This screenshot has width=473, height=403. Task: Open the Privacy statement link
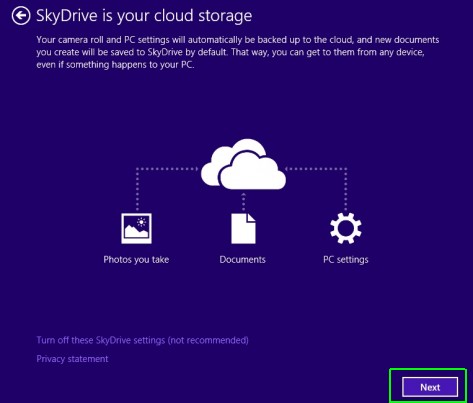(x=72, y=359)
